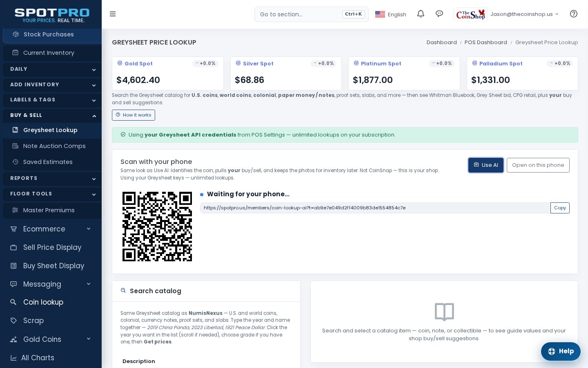588x368 pixels.
Task: Open the English language selector
Action: 391,14
